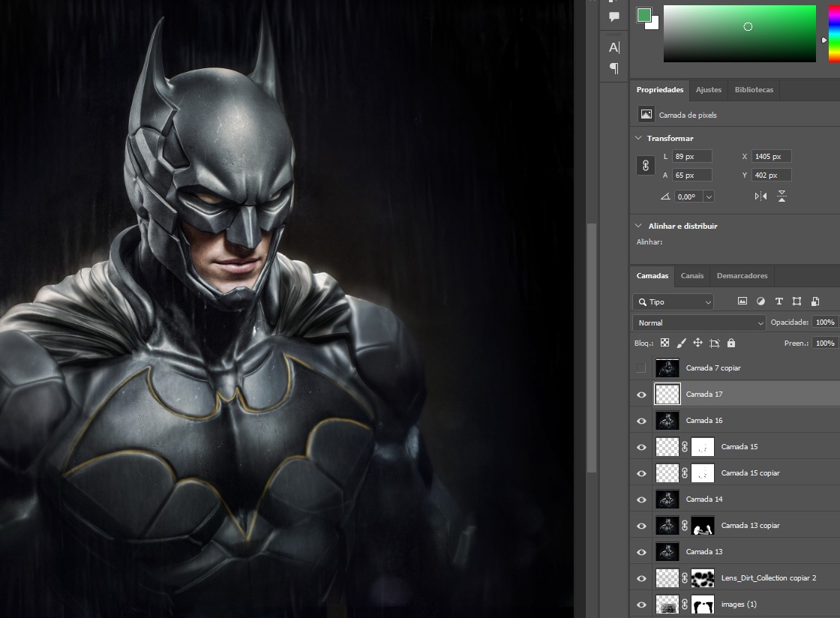Open the Character panel icon
The image size is (840, 618).
coord(613,48)
